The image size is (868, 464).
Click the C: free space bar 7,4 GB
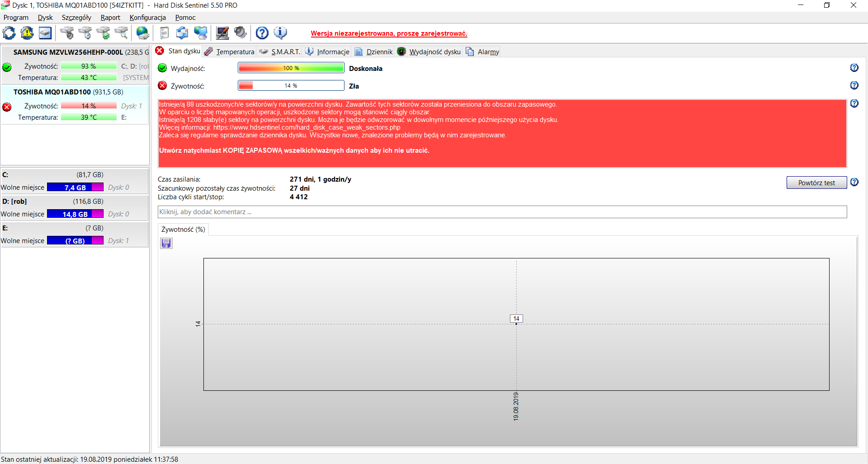(x=75, y=187)
